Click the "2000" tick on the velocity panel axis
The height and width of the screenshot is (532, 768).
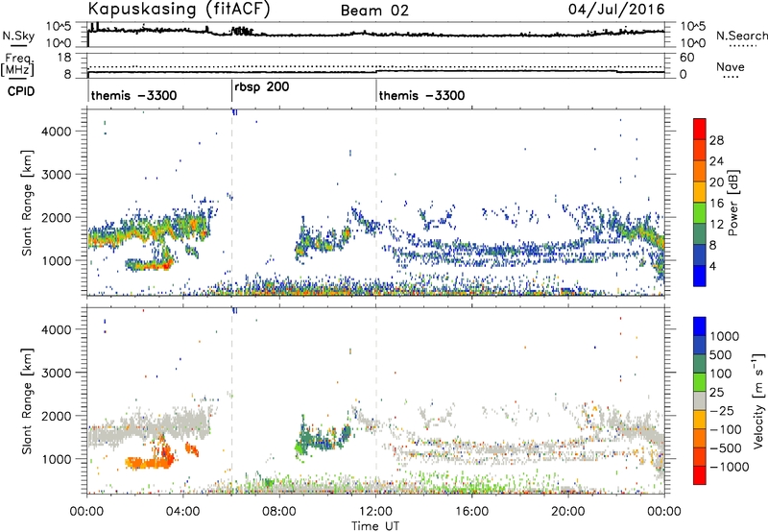click(x=57, y=416)
